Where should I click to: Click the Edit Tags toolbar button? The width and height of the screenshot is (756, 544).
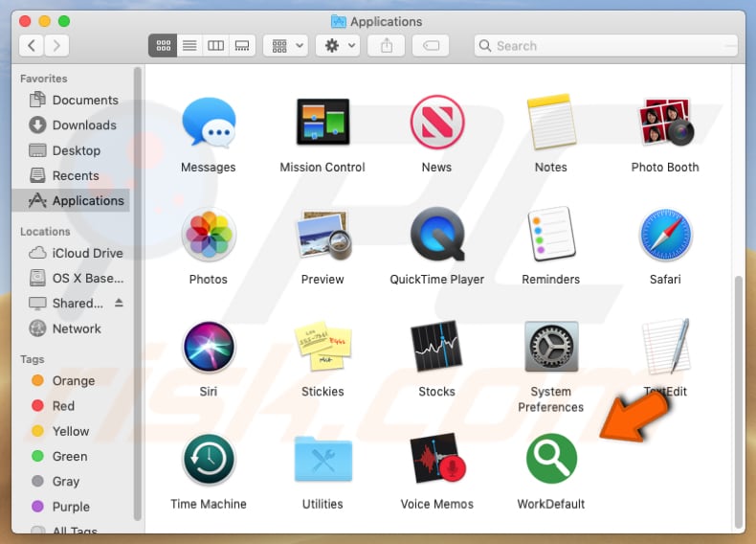coord(431,46)
